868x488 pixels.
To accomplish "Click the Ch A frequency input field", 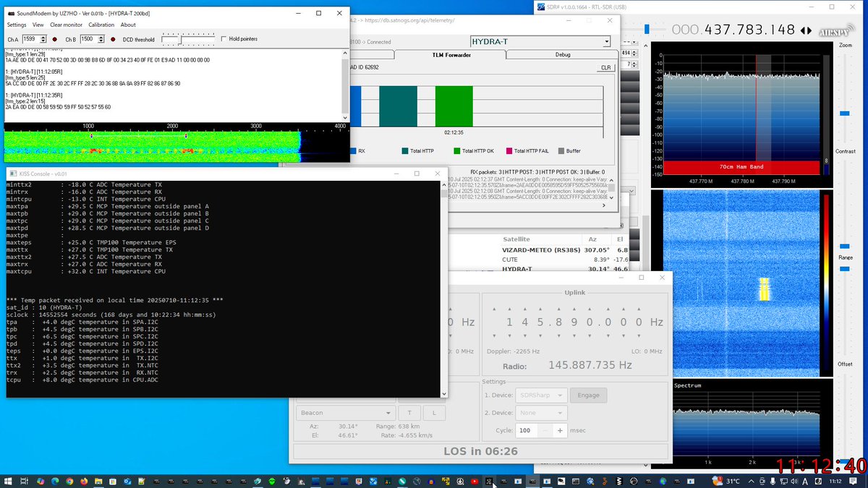I will coord(32,39).
